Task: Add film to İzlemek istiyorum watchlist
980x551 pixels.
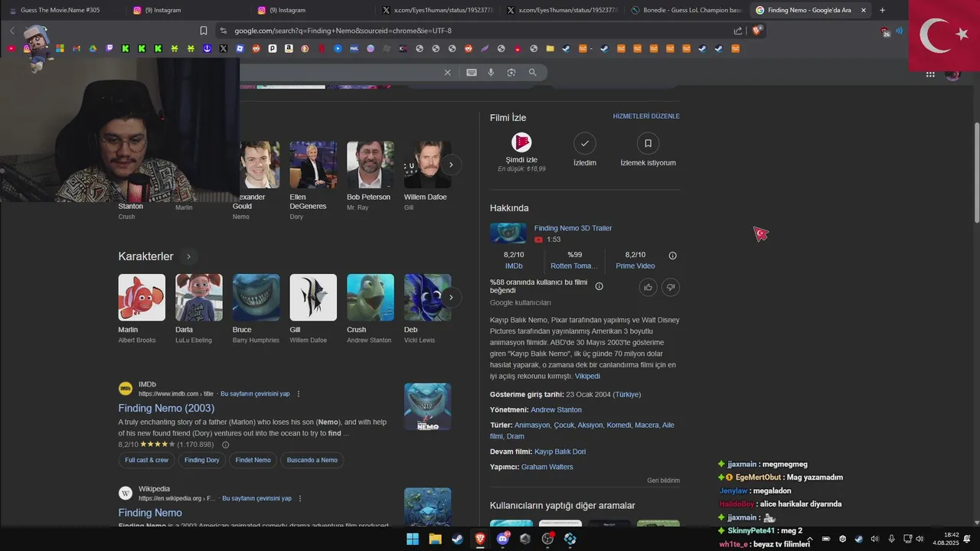Action: [x=648, y=143]
